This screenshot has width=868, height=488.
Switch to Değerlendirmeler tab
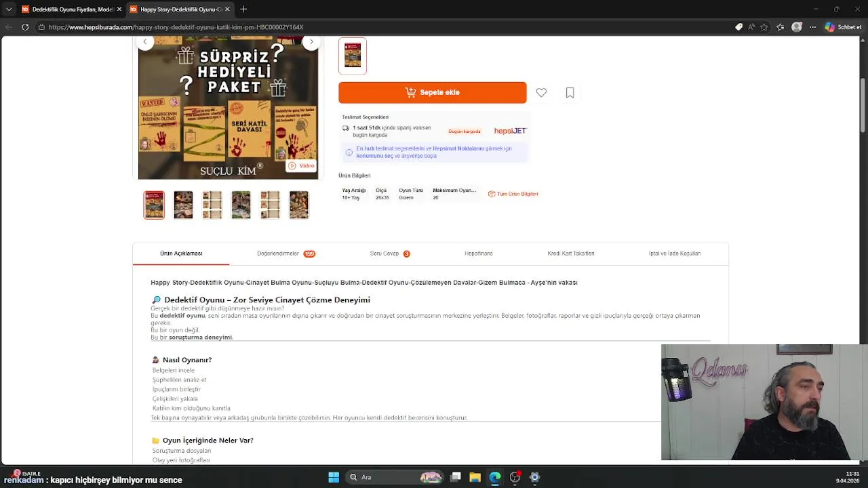[286, 253]
